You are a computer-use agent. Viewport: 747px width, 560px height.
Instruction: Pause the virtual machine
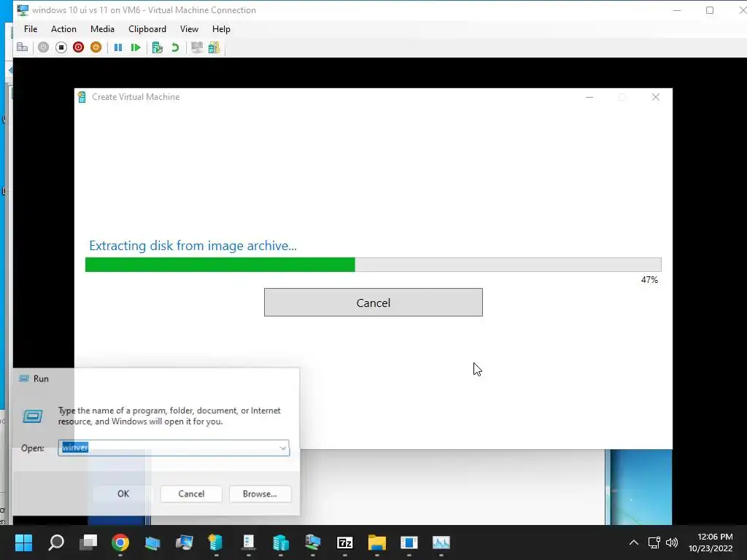tap(118, 47)
